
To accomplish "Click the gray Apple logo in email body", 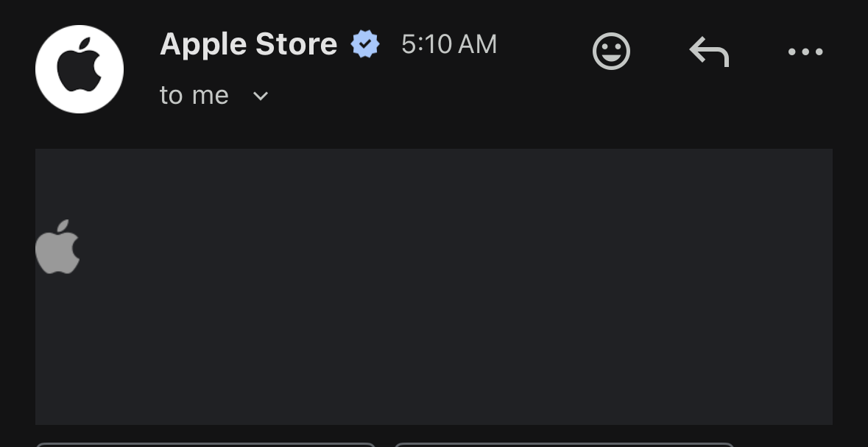I will pyautogui.click(x=57, y=247).
